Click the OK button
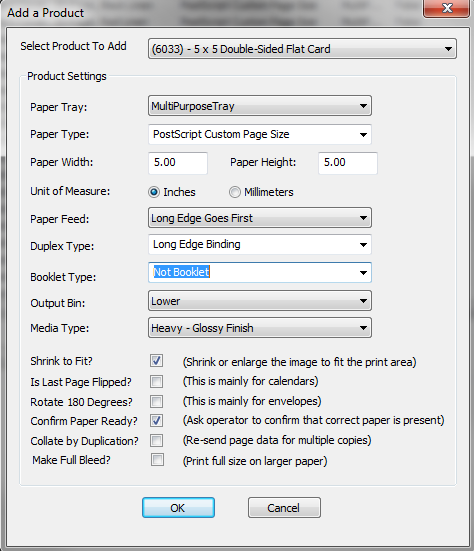The image size is (474, 551). pos(178,507)
